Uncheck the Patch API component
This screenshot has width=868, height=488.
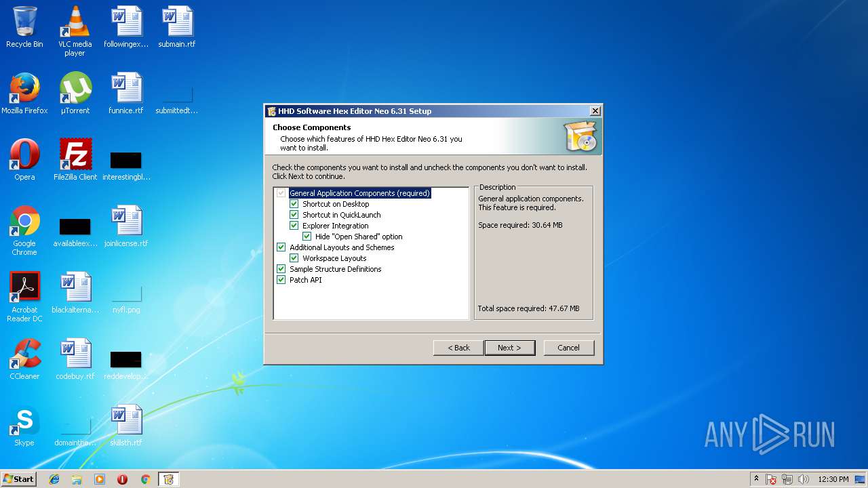(x=281, y=280)
